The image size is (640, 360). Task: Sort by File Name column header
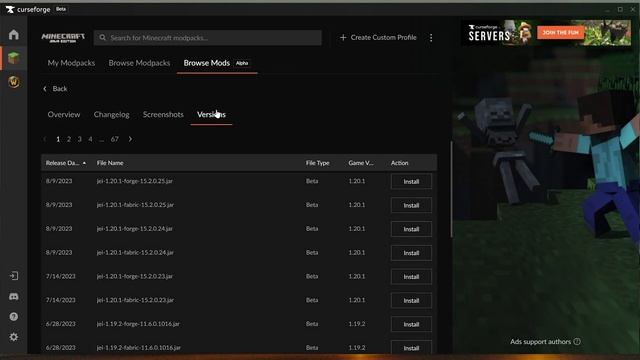coord(110,163)
